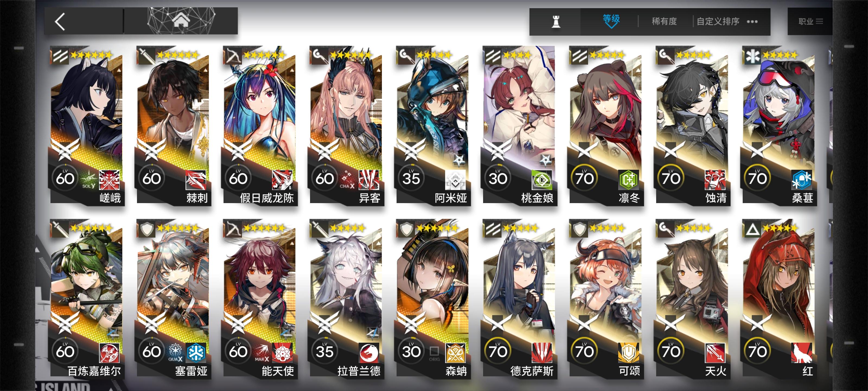Open the home navigation icon
The width and height of the screenshot is (868, 391).
181,21
